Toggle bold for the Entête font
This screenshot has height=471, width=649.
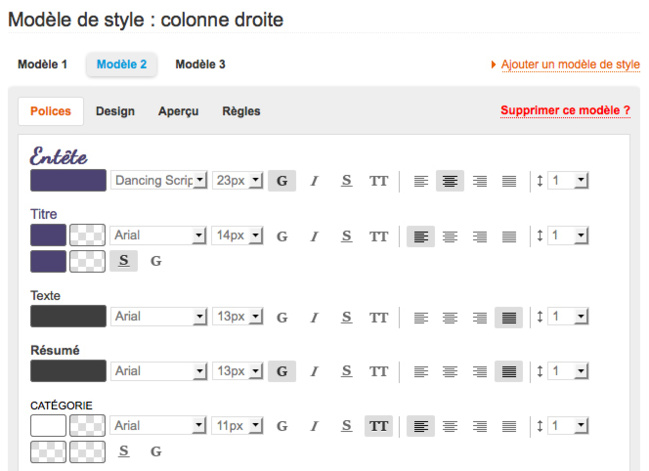point(281,181)
